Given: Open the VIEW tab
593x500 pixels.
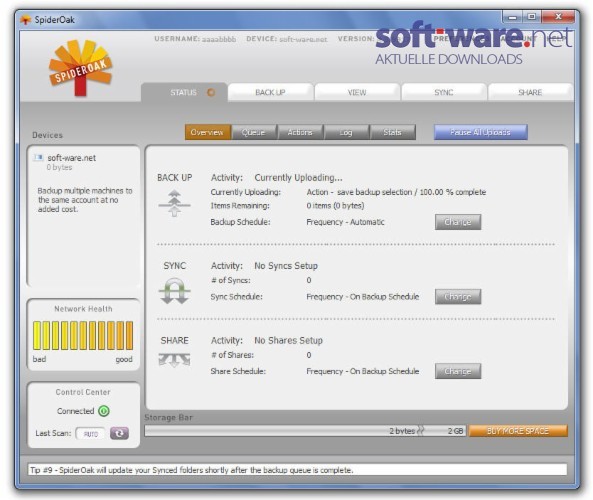Looking at the screenshot, I should point(357,92).
